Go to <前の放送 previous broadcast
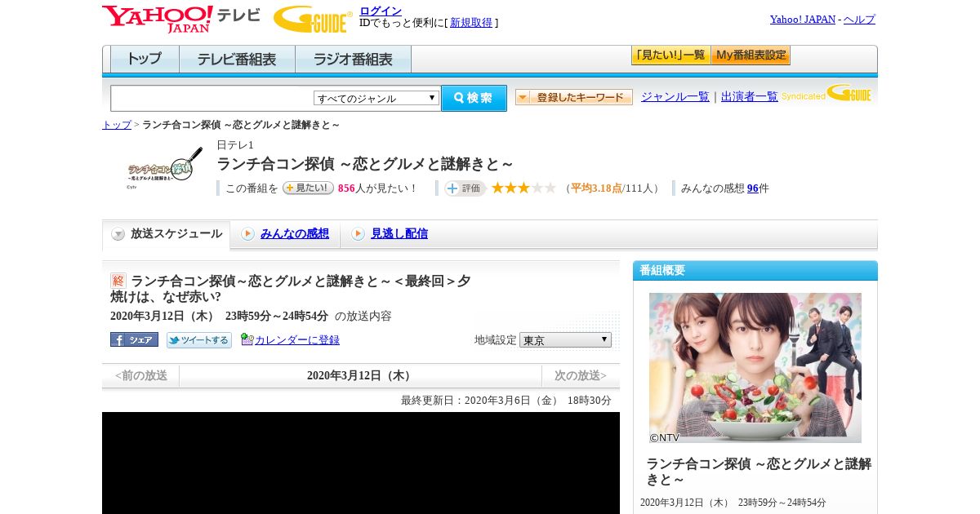The width and height of the screenshot is (980, 514). 140,376
